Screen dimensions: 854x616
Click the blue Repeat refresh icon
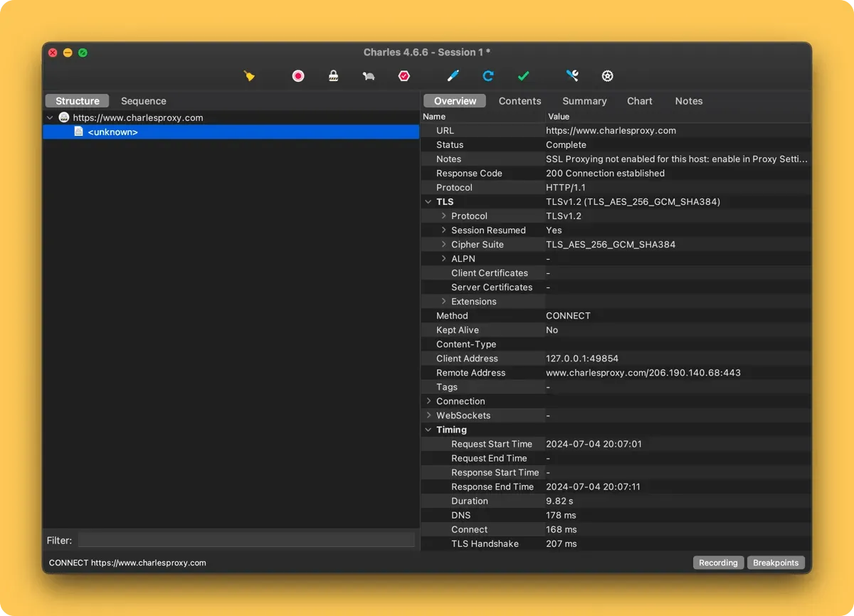[488, 76]
